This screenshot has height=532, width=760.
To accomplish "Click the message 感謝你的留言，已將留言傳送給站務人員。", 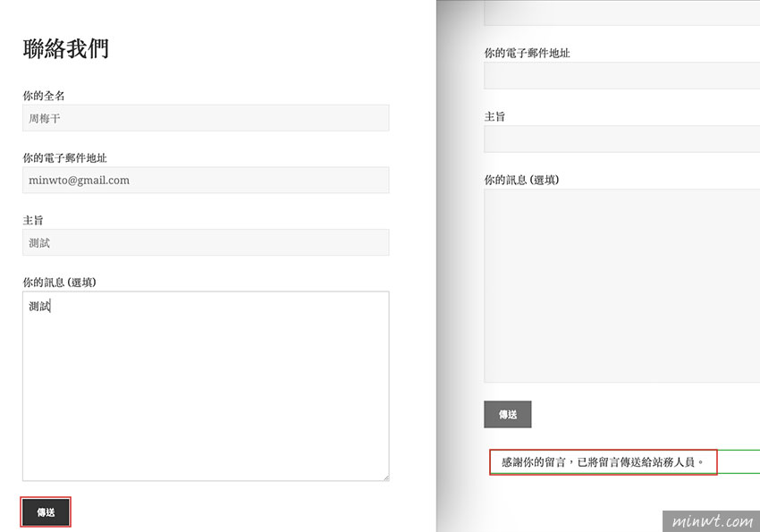I will tap(603, 461).
